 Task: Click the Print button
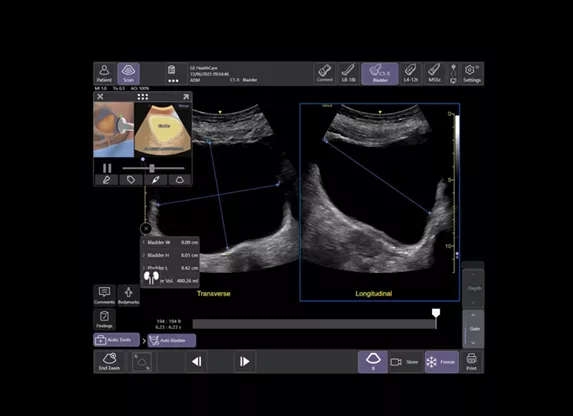(471, 362)
